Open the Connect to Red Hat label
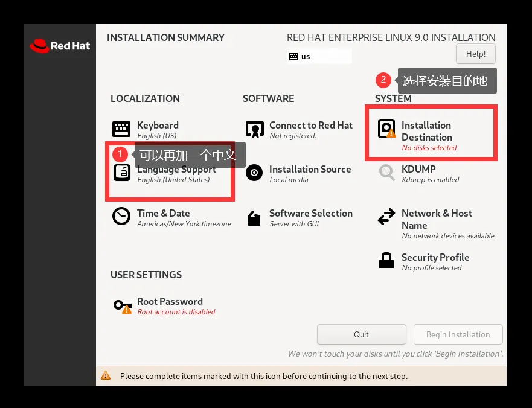 [x=311, y=125]
